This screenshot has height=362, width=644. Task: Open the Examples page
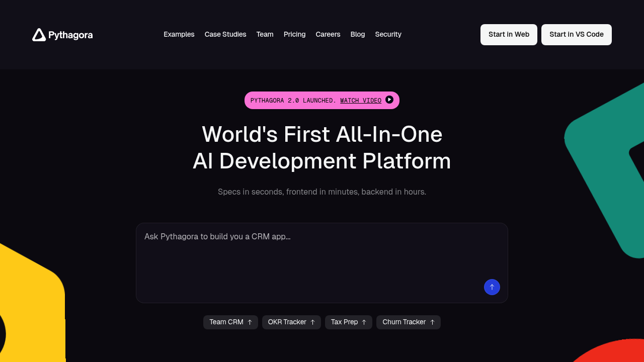[x=179, y=35]
